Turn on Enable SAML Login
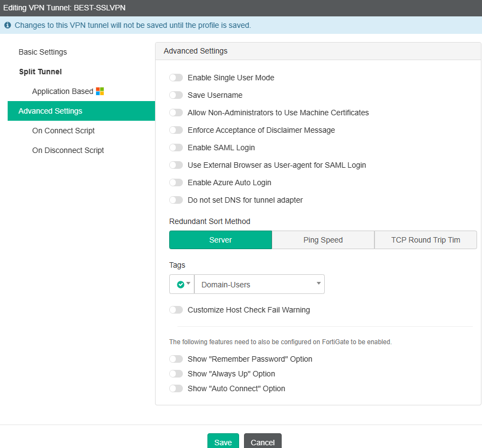Image resolution: width=482 pixels, height=448 pixels. click(x=176, y=148)
